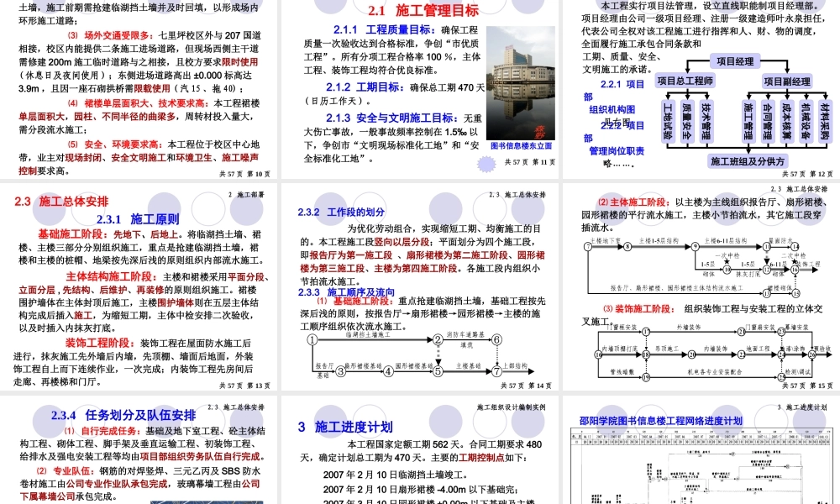Open the 工作段的划分 slide, page 14
The height and width of the screenshot is (504, 840).
[420, 287]
